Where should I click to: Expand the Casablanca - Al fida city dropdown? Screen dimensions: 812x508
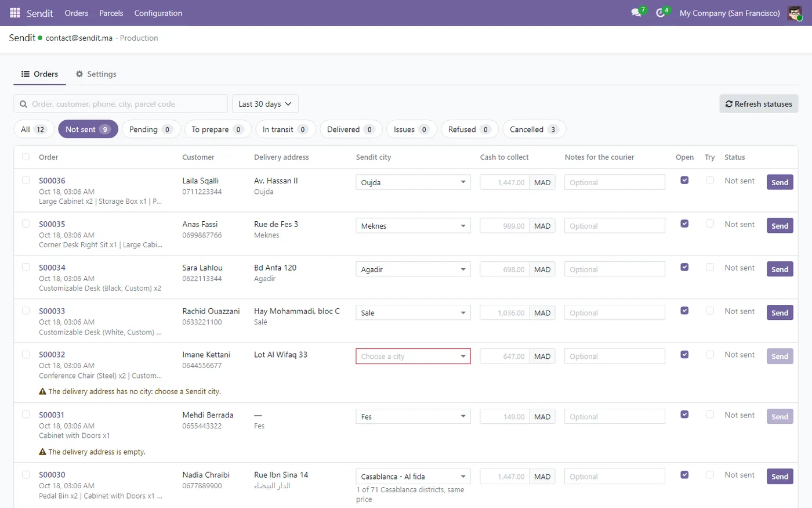413,477
